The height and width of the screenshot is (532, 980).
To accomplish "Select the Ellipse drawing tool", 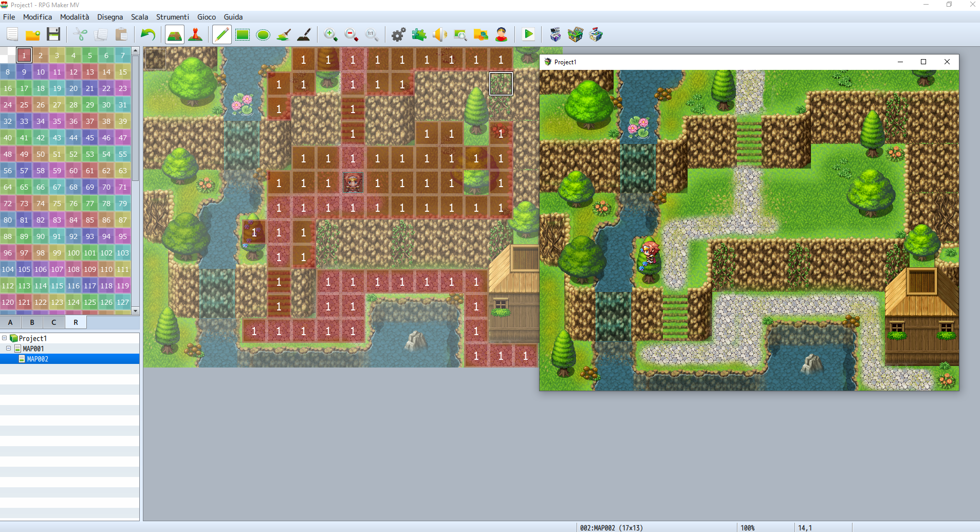I will [x=263, y=34].
